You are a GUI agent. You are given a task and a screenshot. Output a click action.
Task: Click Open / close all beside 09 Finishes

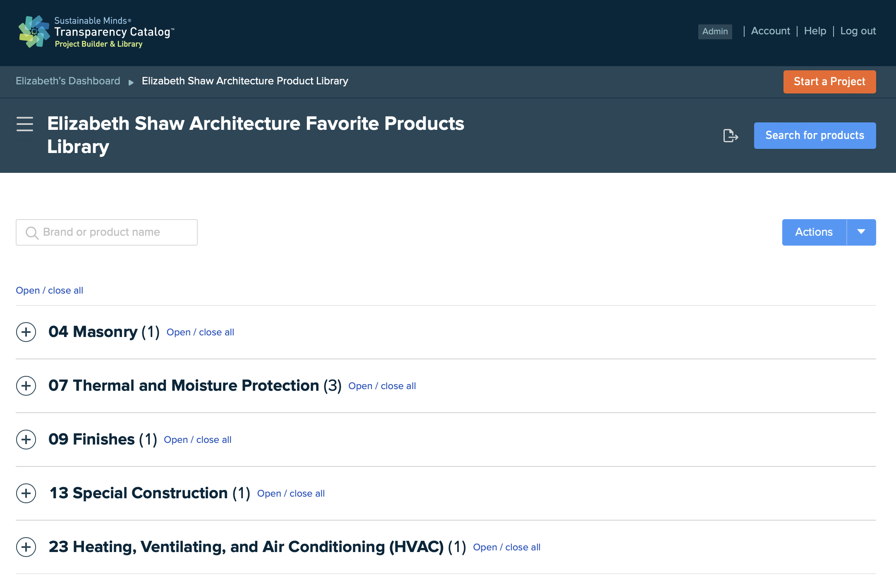pyautogui.click(x=197, y=440)
